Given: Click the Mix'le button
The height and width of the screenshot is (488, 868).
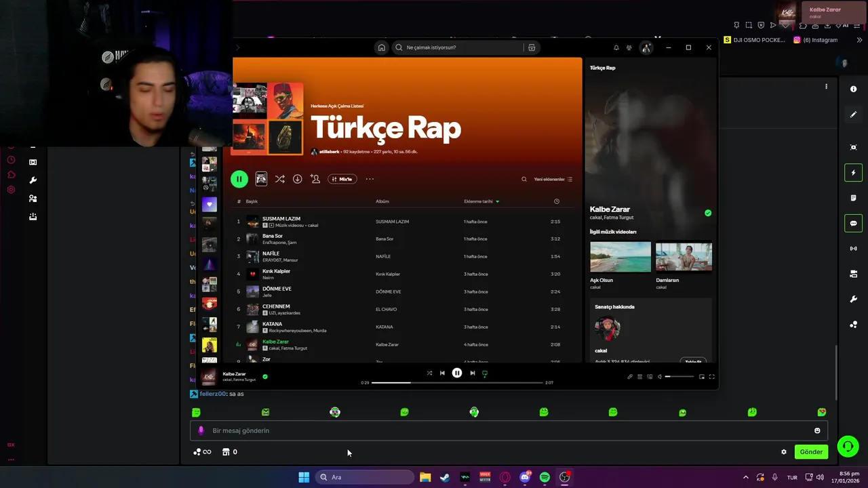Looking at the screenshot, I should pos(342,179).
